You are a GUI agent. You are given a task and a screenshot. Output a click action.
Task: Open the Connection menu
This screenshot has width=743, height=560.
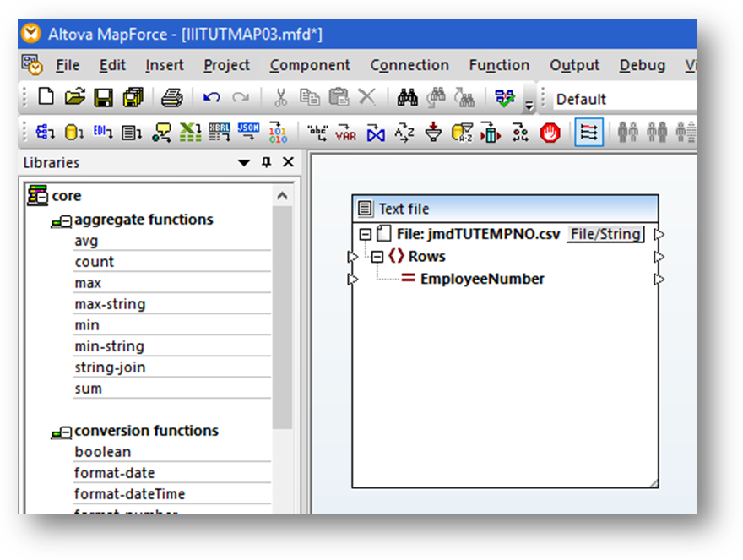(409, 65)
